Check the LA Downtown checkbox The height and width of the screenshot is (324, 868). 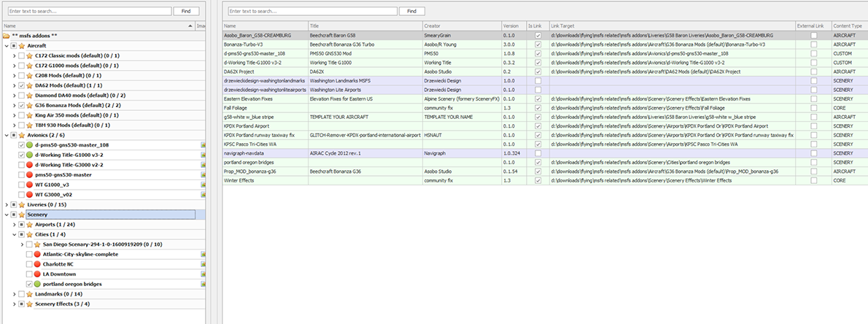pos(28,274)
